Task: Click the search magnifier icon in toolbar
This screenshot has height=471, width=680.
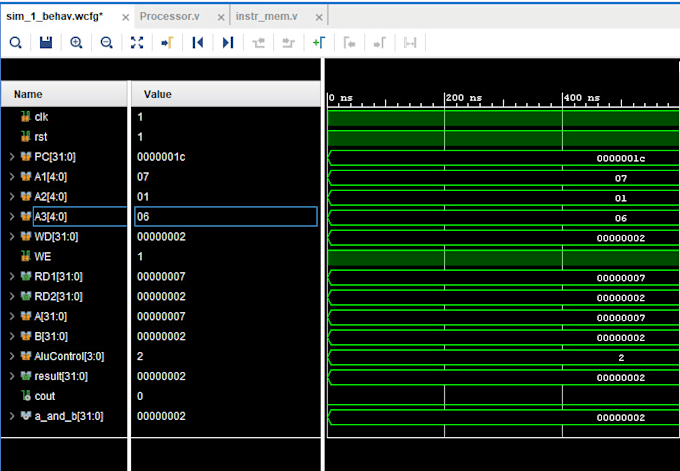Action: click(x=15, y=42)
